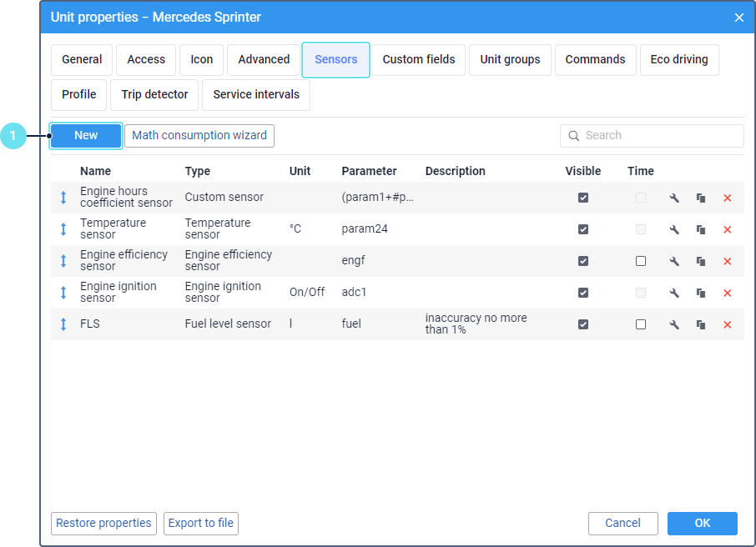Focus the sensor Search field
Viewport: 756px width, 547px height.
coord(659,136)
